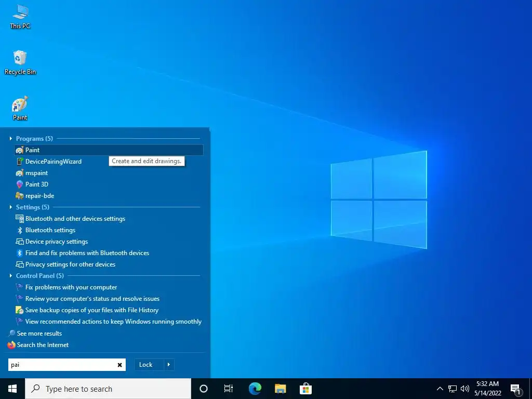532x399 pixels.
Task: Click the mspaint result icon
Action: pyautogui.click(x=20, y=173)
